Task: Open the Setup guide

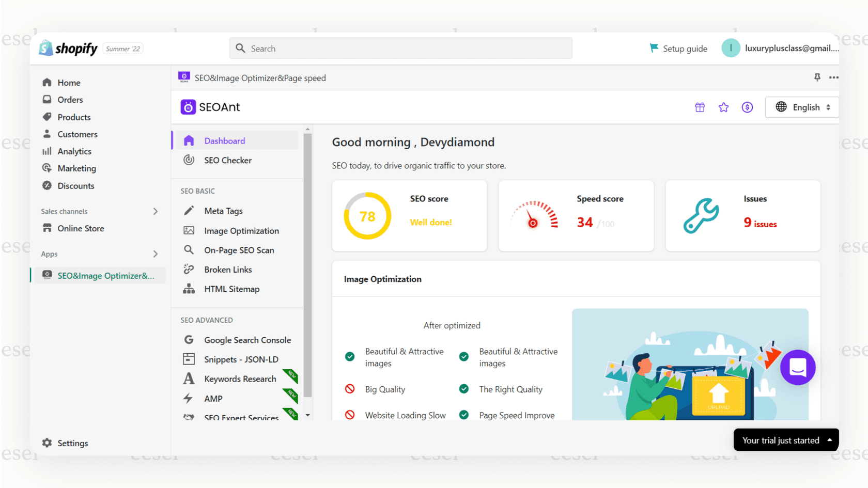Action: 678,48
